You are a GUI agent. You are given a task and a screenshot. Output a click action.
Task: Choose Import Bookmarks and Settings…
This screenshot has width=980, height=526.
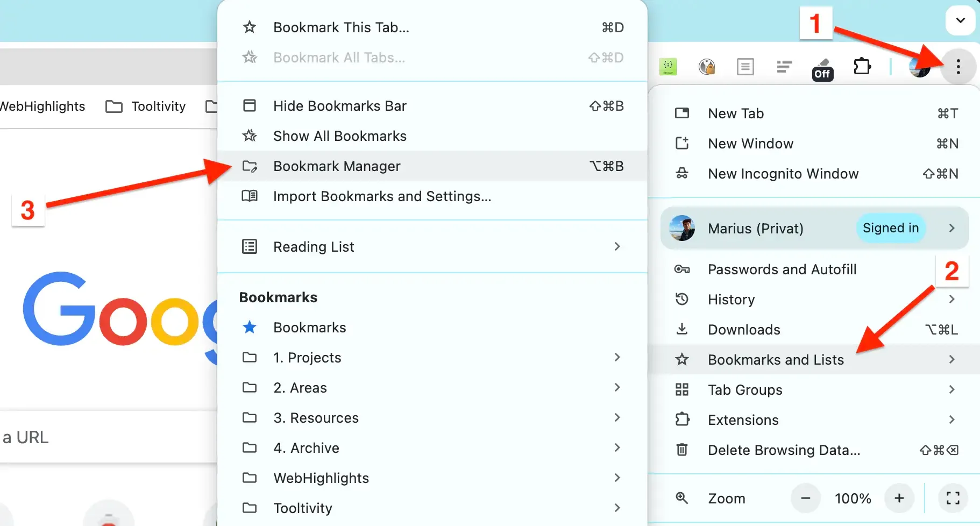432,196
